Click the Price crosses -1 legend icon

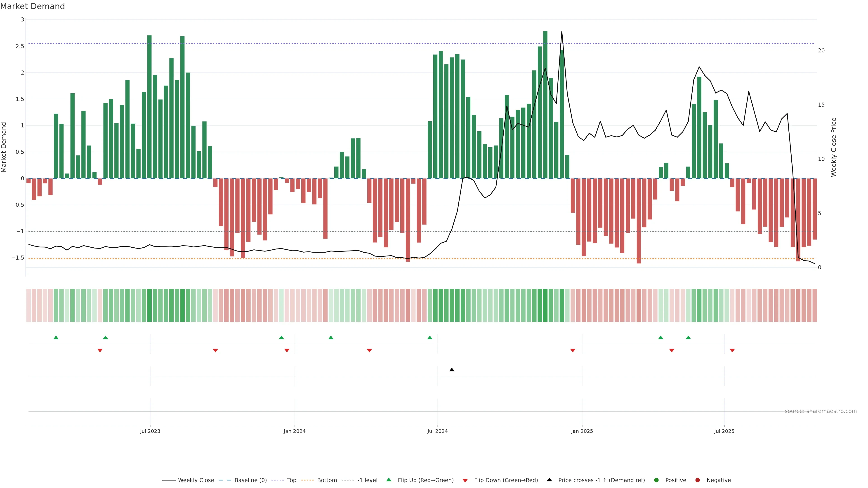click(549, 480)
